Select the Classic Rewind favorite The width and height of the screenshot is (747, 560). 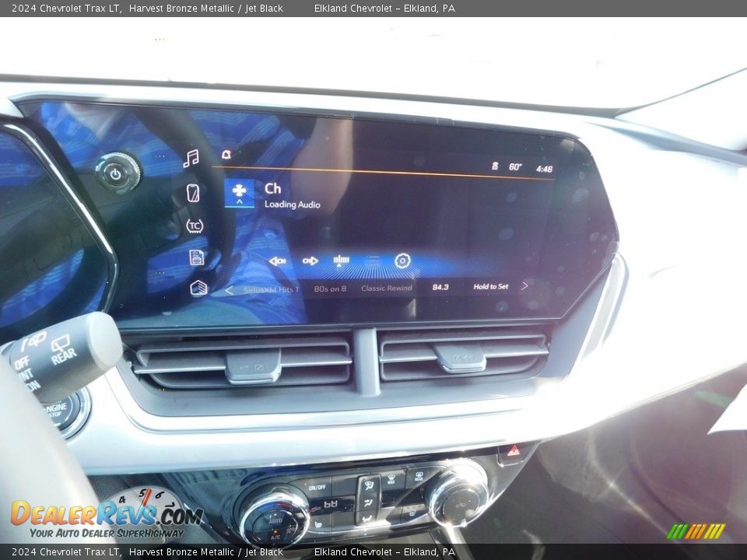pyautogui.click(x=387, y=288)
